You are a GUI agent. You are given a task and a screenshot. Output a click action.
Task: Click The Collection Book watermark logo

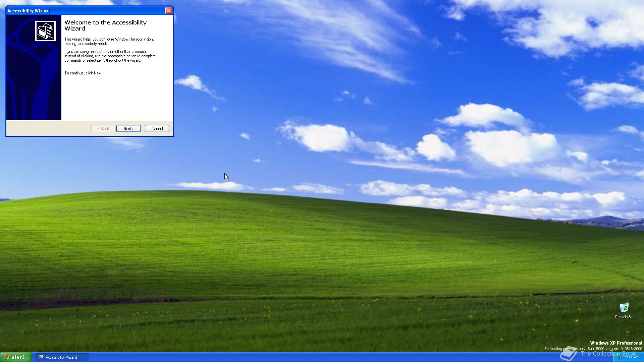(568, 354)
